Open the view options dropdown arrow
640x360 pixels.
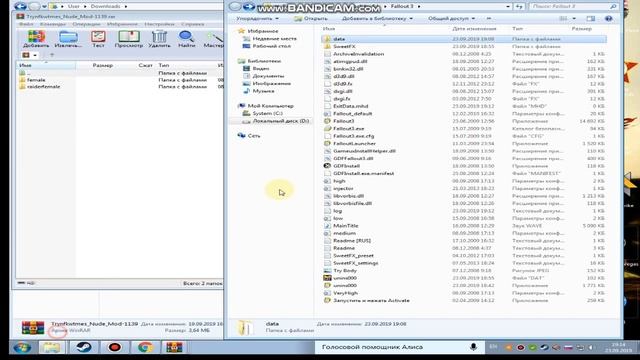pyautogui.click(x=574, y=18)
